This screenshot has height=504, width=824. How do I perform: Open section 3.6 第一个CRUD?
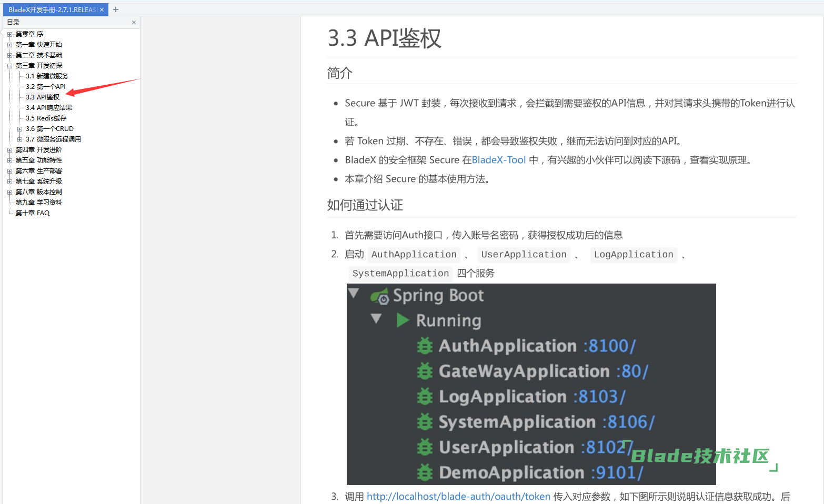click(50, 129)
